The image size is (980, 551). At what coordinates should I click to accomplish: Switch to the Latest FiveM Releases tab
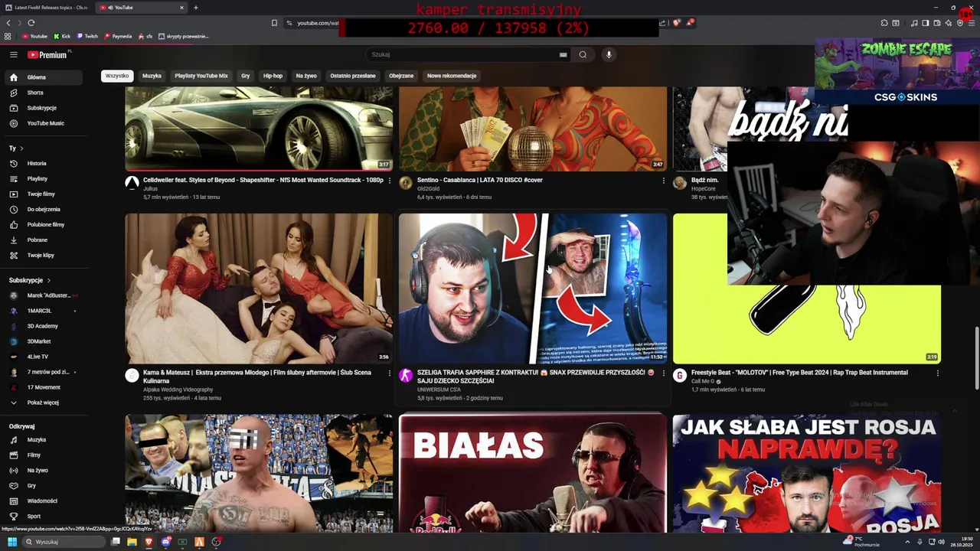(47, 8)
